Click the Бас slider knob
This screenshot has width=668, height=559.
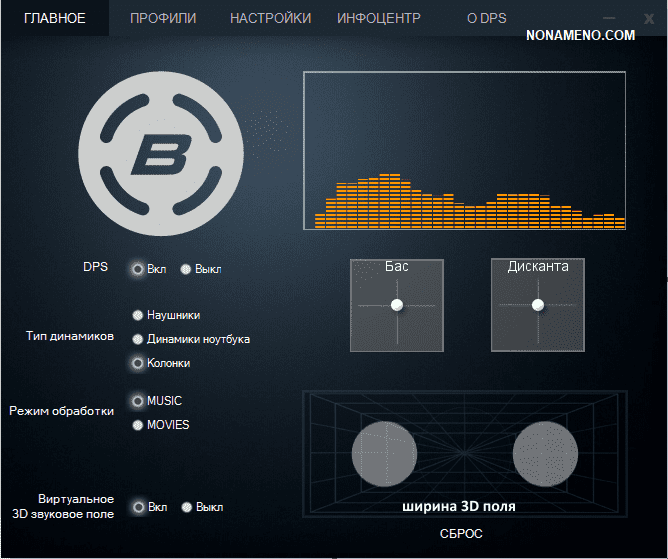397,305
